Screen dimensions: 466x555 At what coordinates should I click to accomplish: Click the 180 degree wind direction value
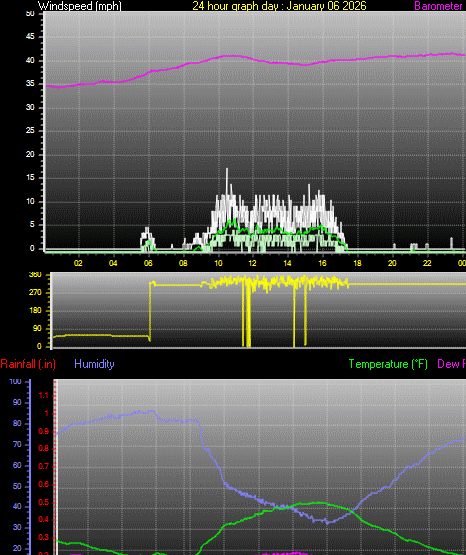(x=35, y=310)
